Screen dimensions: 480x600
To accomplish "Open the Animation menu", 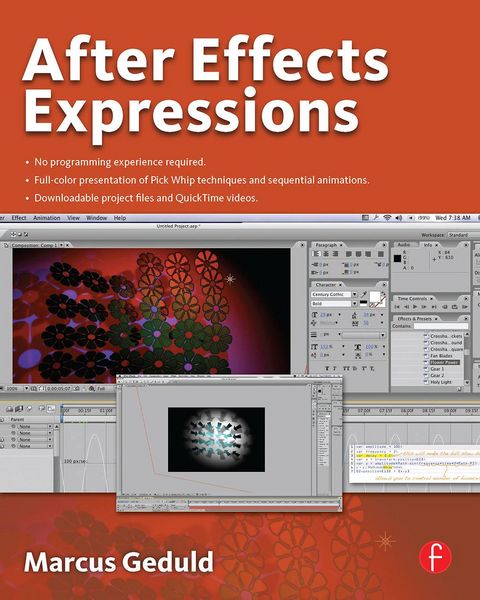I will [46, 218].
